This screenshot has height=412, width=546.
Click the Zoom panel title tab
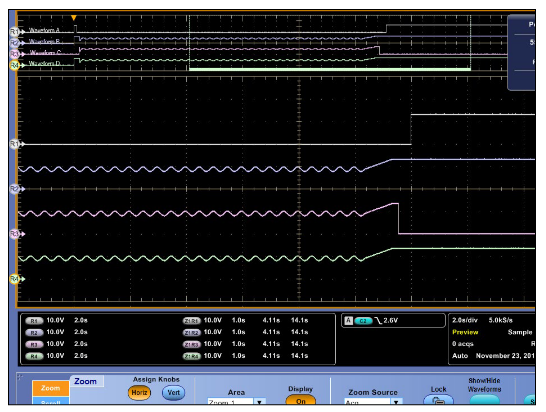tap(86, 381)
